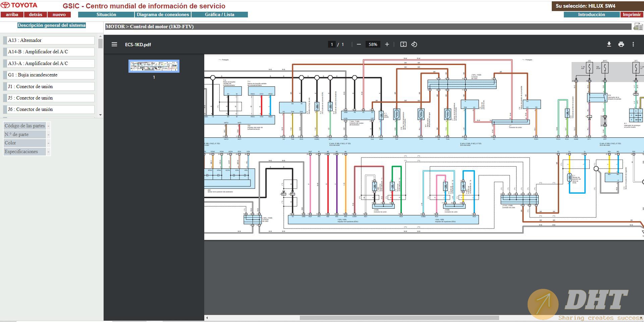Zoom in the PDF with plus icon
This screenshot has height=322, width=644.
387,44
